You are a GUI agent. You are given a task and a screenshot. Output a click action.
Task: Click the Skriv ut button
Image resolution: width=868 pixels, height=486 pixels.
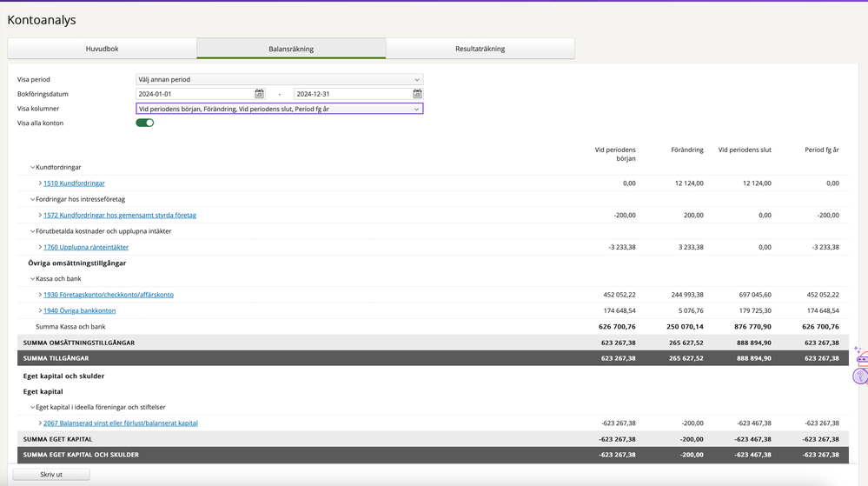[51, 475]
